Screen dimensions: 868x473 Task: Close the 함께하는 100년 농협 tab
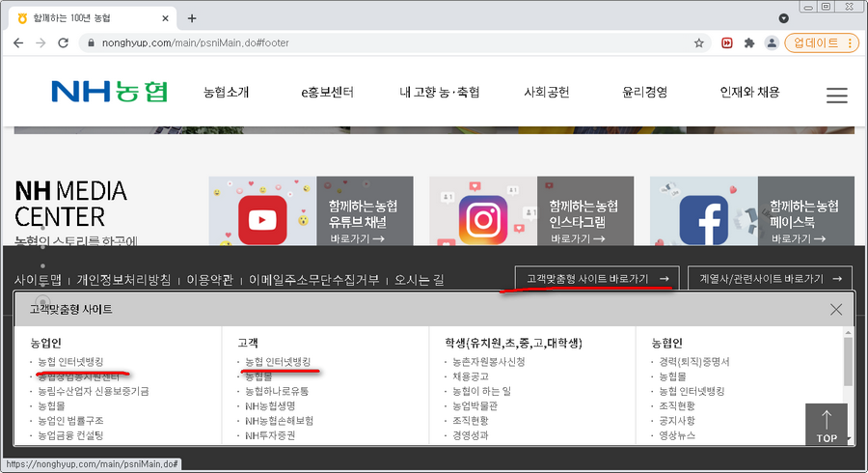click(x=165, y=18)
